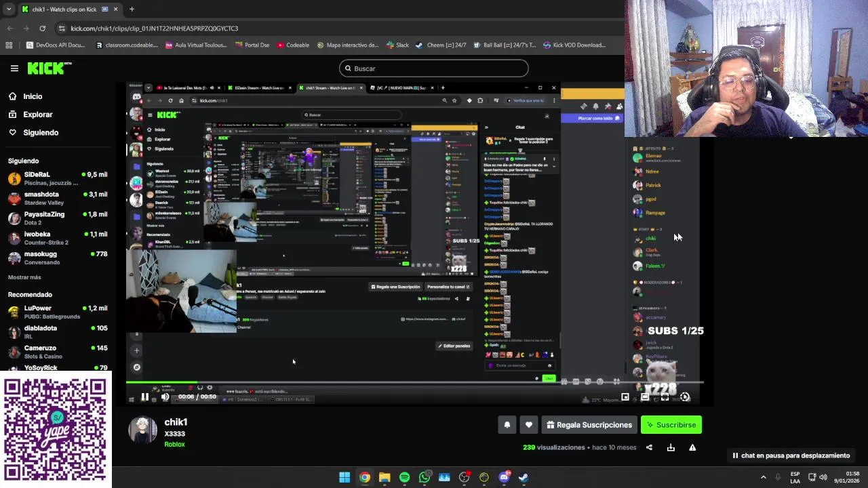
Task: Open Discord from the taskbar
Action: [x=504, y=477]
